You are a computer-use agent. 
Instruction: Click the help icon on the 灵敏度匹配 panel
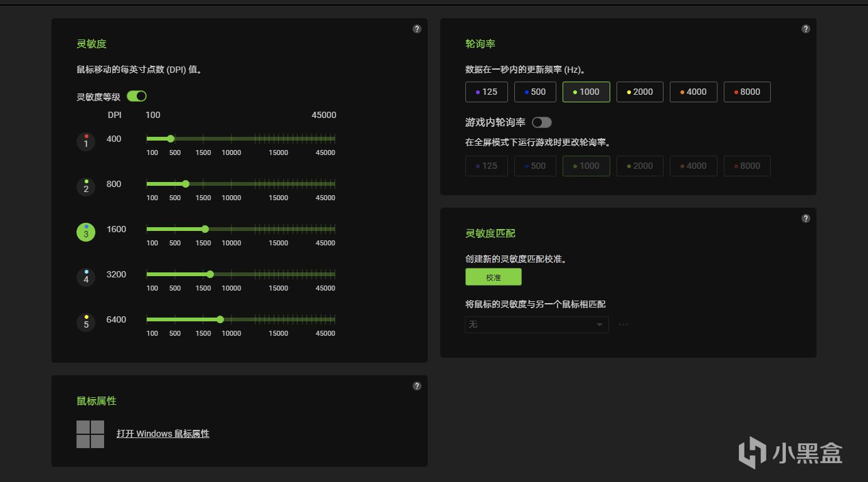click(x=805, y=218)
